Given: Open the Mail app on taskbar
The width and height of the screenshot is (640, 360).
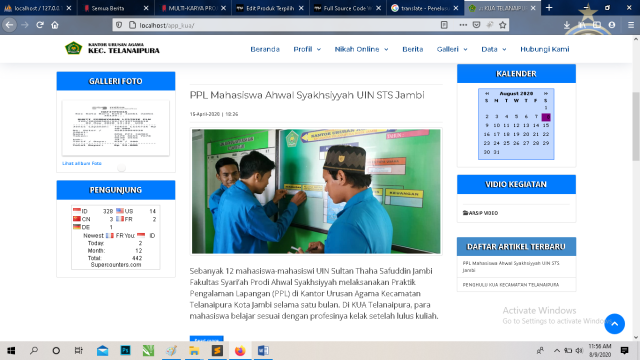Looking at the screenshot, I should (x=102, y=351).
